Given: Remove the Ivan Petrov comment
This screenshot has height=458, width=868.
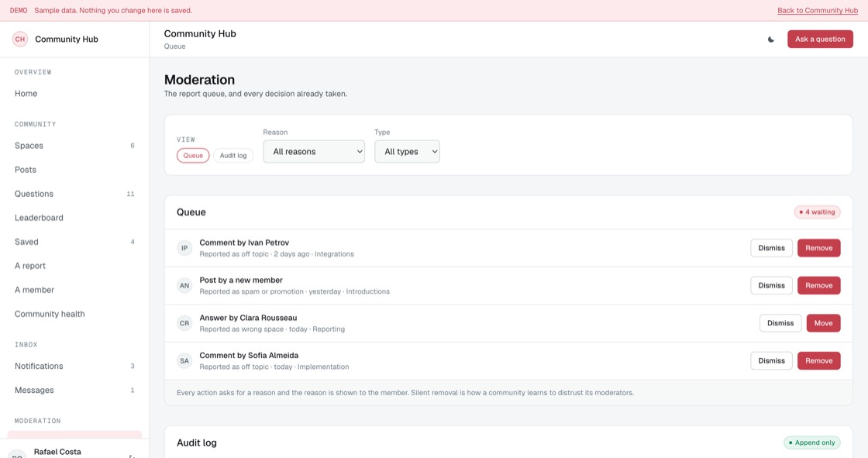Looking at the screenshot, I should (x=818, y=248).
